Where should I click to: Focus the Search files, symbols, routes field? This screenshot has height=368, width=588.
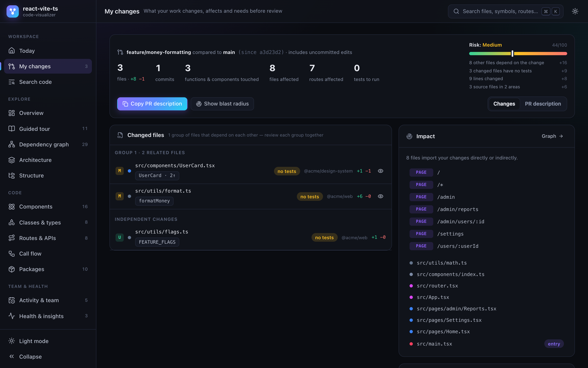click(505, 11)
